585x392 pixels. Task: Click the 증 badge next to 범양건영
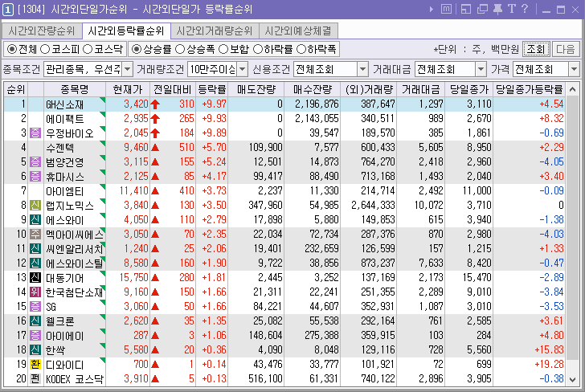[35, 162]
